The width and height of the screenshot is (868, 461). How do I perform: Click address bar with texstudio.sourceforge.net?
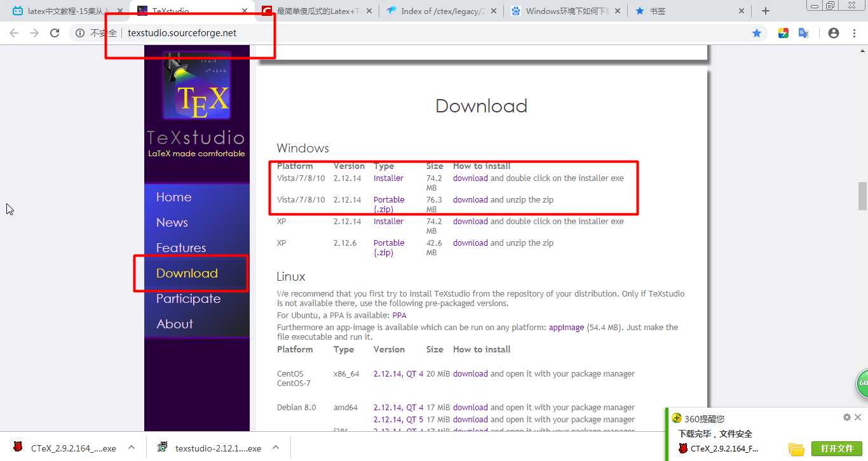tap(182, 33)
